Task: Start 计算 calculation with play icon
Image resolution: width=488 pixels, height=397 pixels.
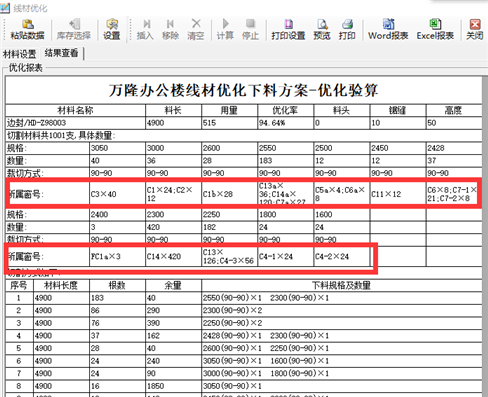Action: click(x=225, y=29)
